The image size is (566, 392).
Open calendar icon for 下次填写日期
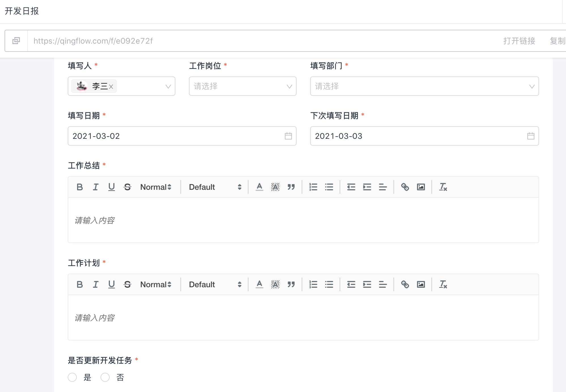531,136
